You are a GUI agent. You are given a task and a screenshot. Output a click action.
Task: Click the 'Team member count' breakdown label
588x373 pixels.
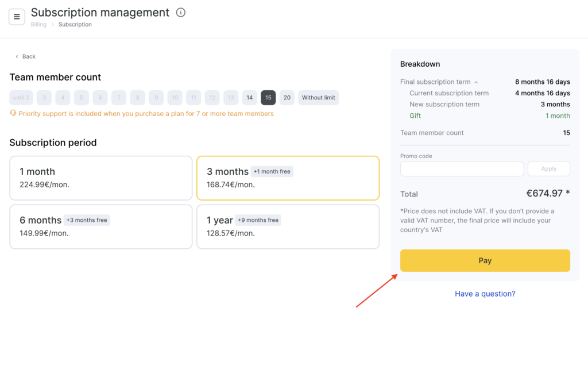[x=432, y=133]
